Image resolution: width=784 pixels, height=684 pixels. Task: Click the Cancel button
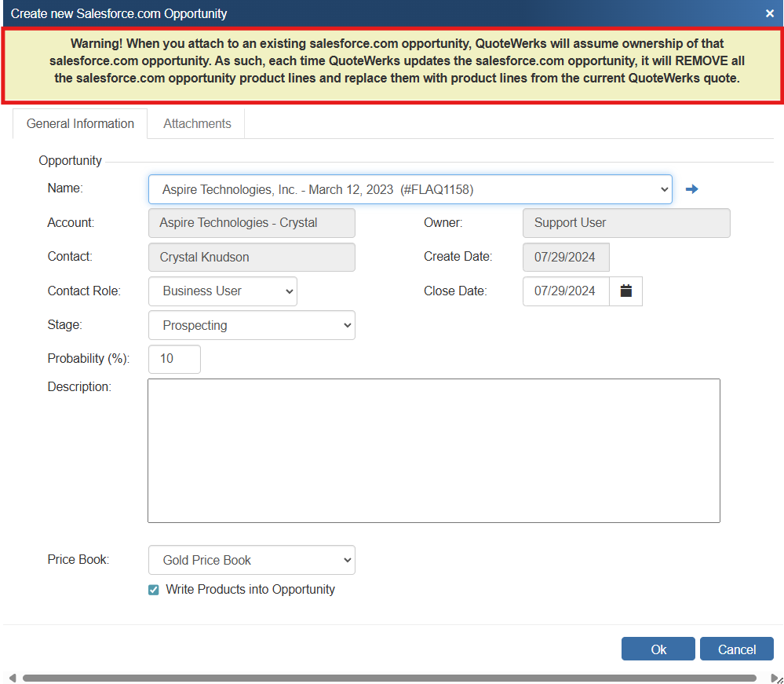[x=736, y=649]
